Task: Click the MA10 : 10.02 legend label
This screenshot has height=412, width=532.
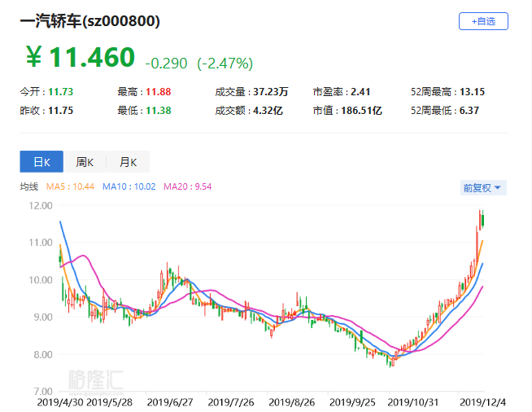Action: tap(129, 186)
